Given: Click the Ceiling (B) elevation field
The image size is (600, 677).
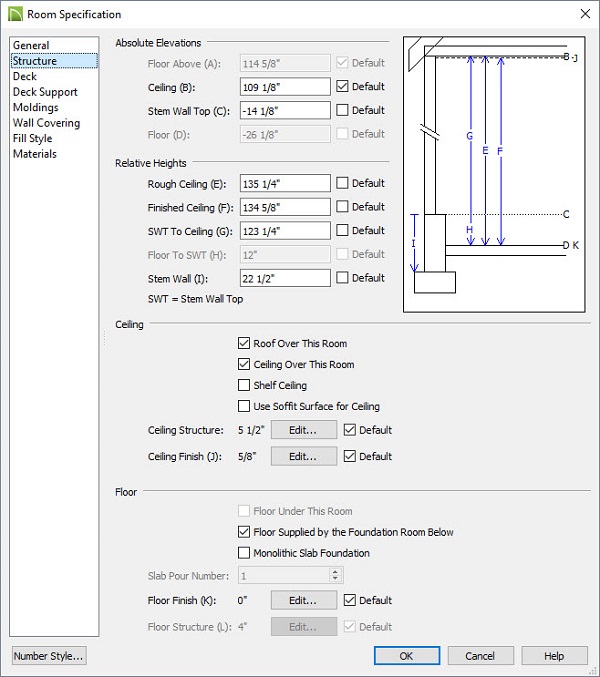Looking at the screenshot, I should pyautogui.click(x=285, y=87).
